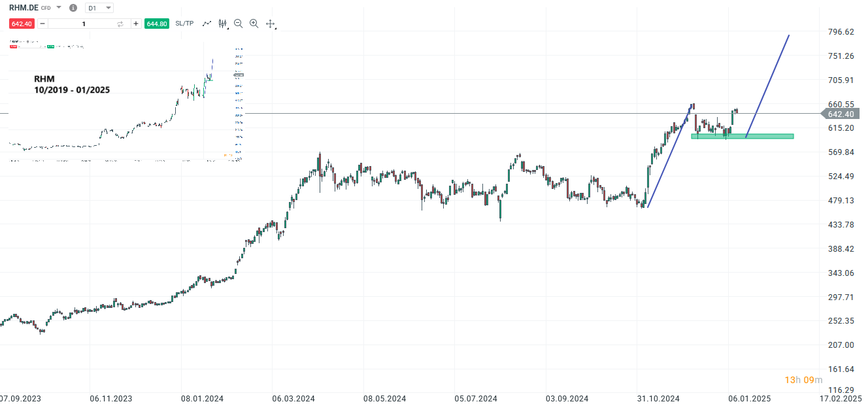Open the chart style dropdown arrow

(228, 28)
